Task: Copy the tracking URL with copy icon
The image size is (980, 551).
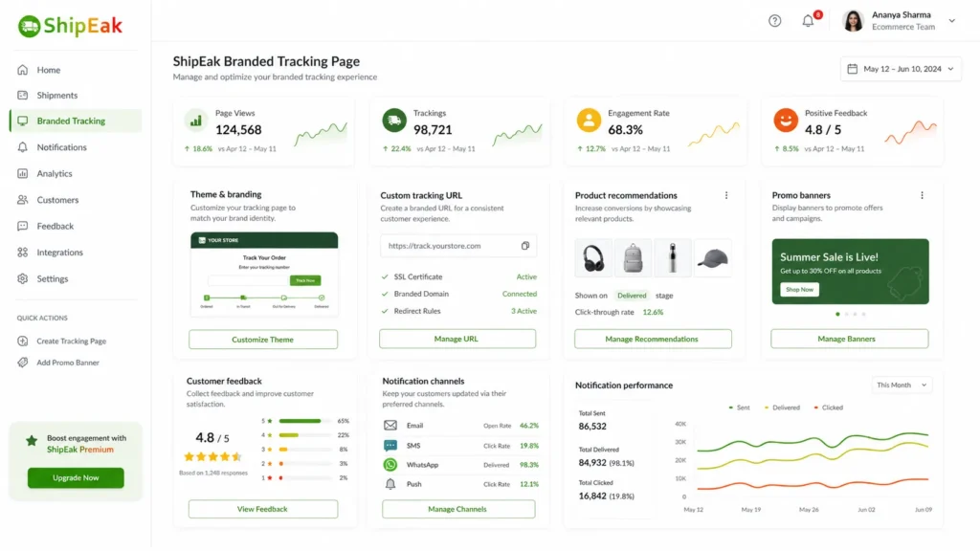Action: [x=525, y=246]
